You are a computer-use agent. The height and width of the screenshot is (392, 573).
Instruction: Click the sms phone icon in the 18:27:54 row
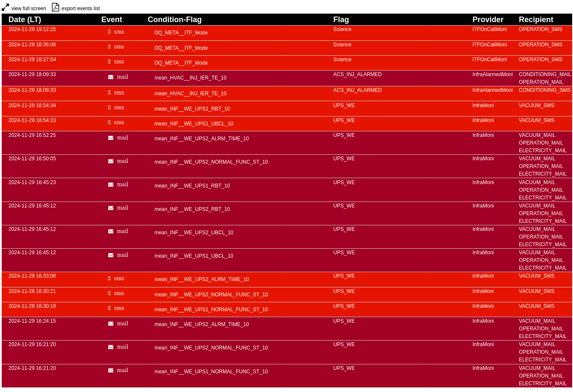109,62
